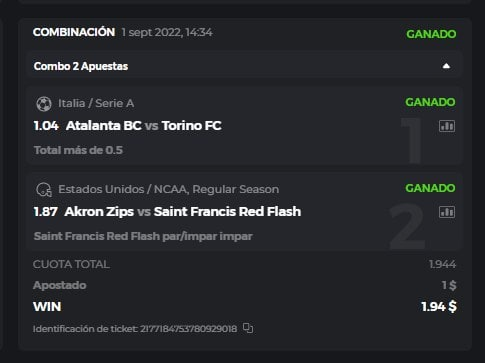The image size is (485, 363).
Task: Click the top GANADO status label
Action: pos(431,34)
